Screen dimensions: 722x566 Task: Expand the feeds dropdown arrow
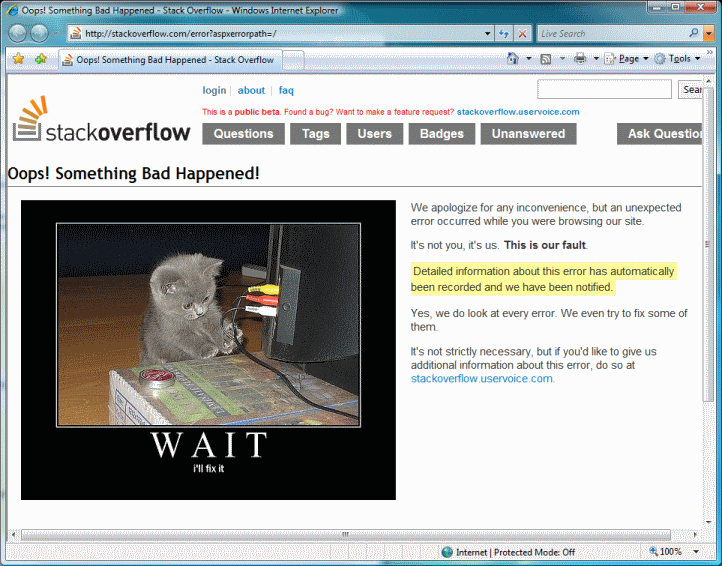pos(562,59)
